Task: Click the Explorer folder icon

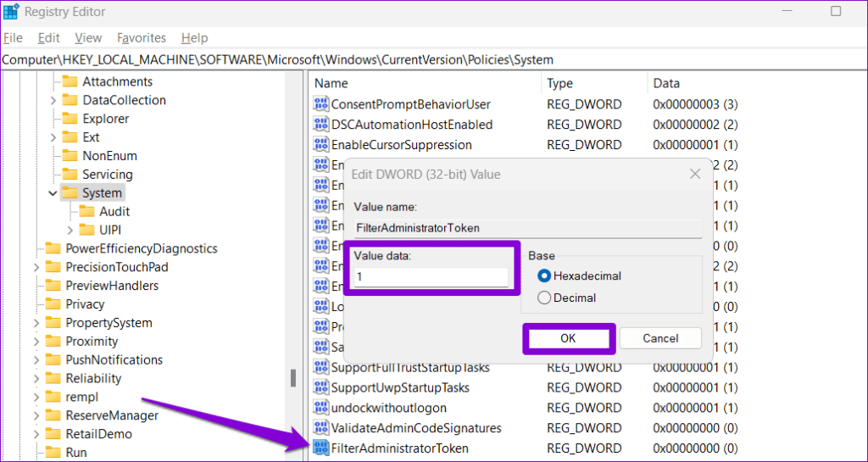Action: (x=70, y=119)
